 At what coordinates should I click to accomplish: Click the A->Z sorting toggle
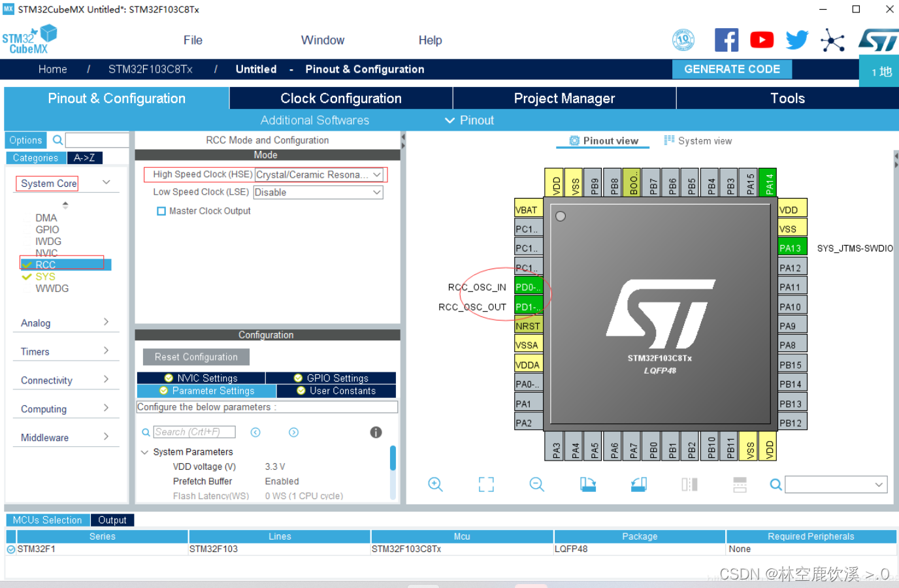pyautogui.click(x=84, y=157)
